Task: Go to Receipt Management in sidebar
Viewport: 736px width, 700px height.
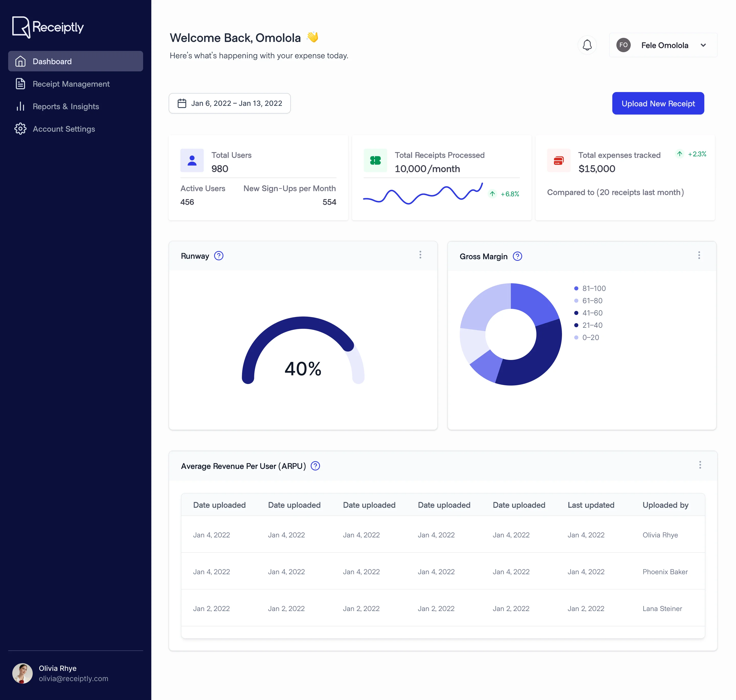Action: (71, 84)
